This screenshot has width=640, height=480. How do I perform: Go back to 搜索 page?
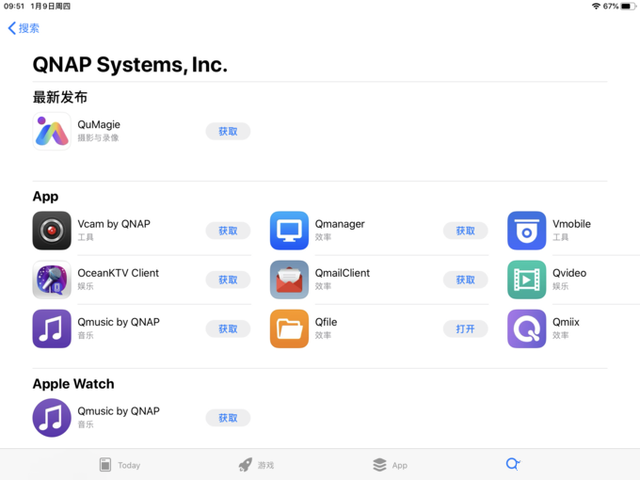pyautogui.click(x=24, y=28)
